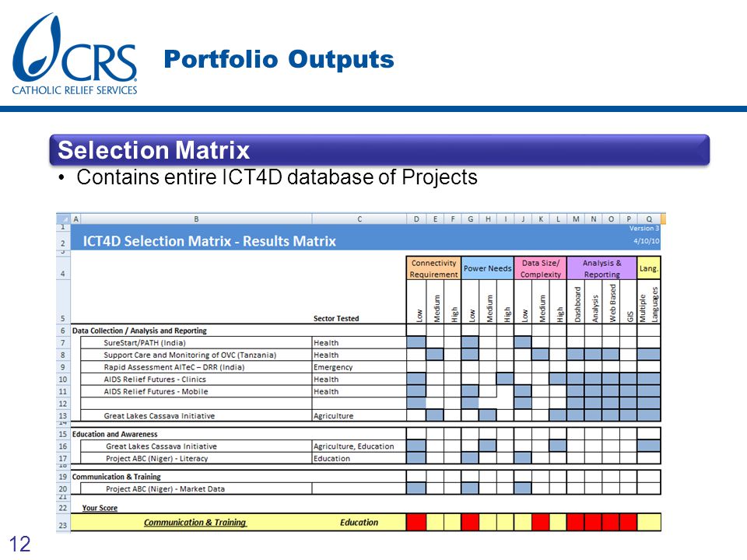Select 'AIDS Relief Futures - Clinics' cell
747x560 pixels.
pos(196,380)
